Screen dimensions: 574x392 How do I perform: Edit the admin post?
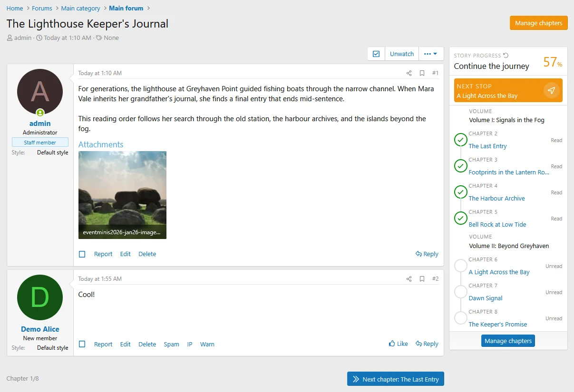pyautogui.click(x=125, y=254)
